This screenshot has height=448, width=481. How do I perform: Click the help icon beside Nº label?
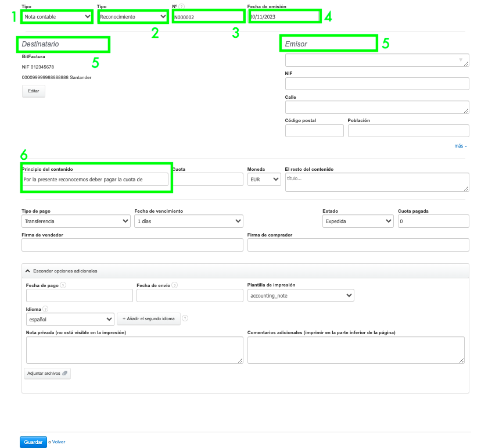click(x=182, y=6)
